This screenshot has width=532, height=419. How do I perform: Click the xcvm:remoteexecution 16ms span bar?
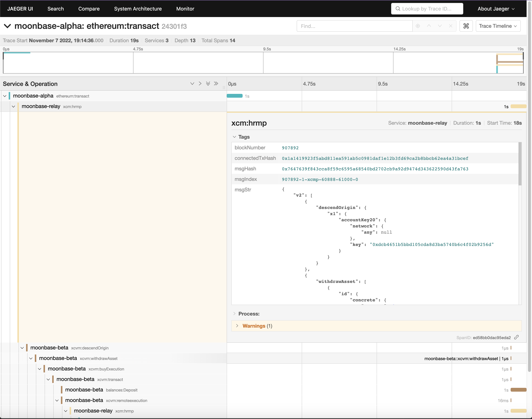(x=511, y=400)
